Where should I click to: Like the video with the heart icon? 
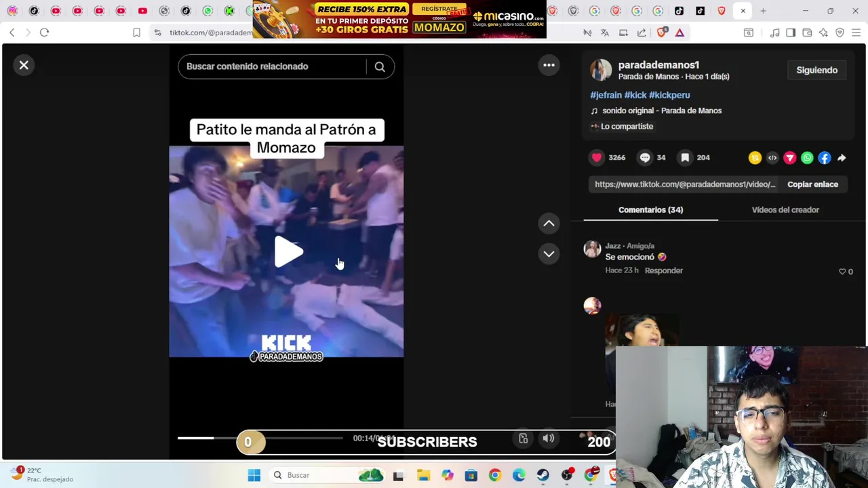point(597,157)
